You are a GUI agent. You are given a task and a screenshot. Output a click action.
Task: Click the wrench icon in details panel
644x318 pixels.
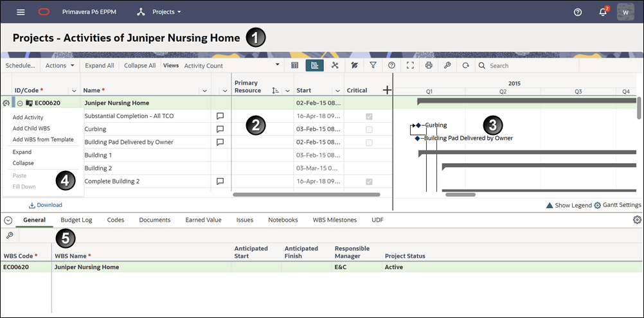10,235
